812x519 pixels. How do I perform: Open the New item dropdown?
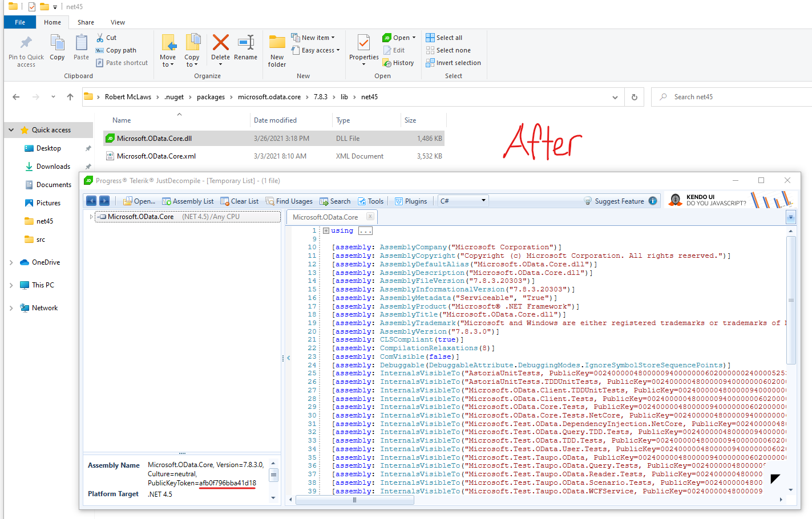[x=313, y=38]
